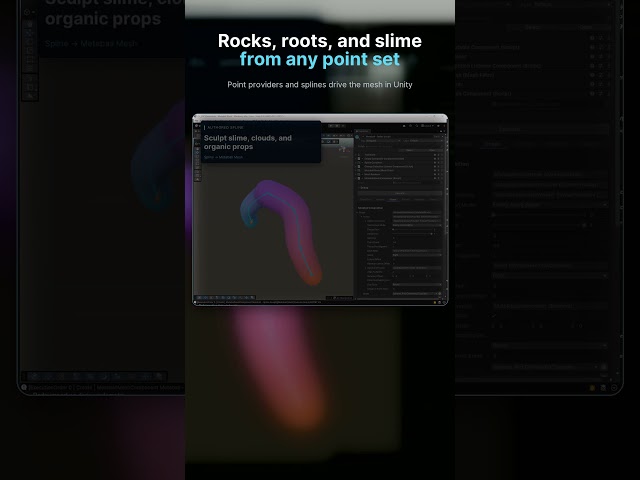This screenshot has height=480, width=640.
Task: Select the purple metaball mesh in Scene view
Action: pos(282,231)
